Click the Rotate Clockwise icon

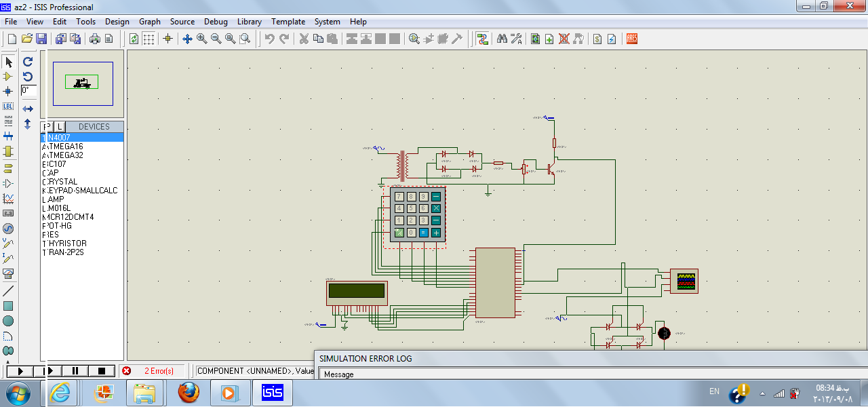point(28,61)
